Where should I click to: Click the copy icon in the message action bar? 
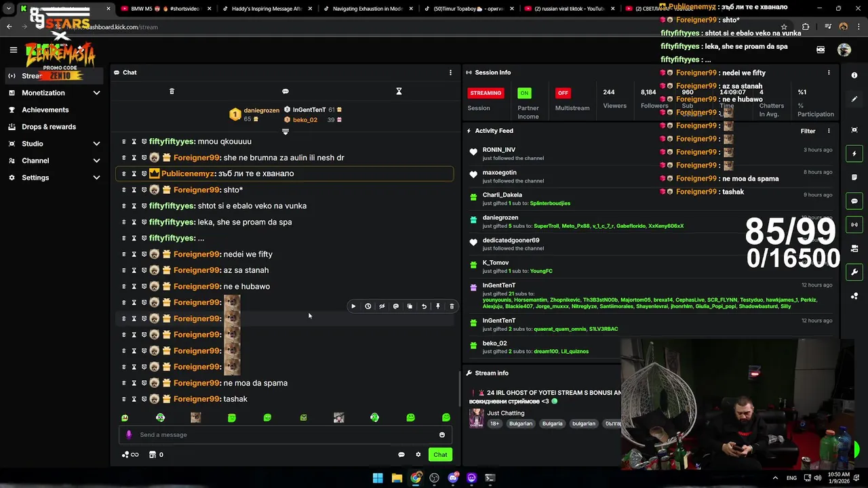pyautogui.click(x=410, y=306)
